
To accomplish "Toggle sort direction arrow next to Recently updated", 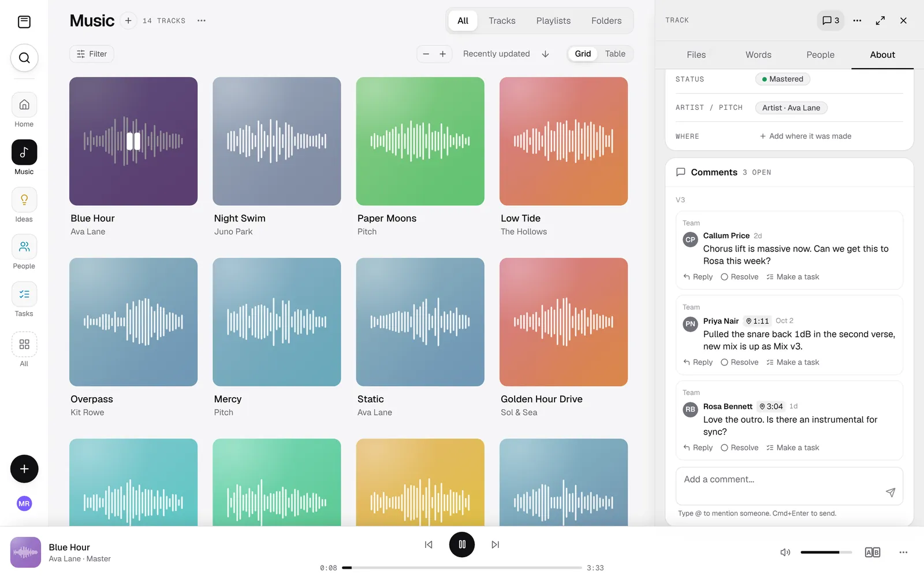I will [545, 54].
